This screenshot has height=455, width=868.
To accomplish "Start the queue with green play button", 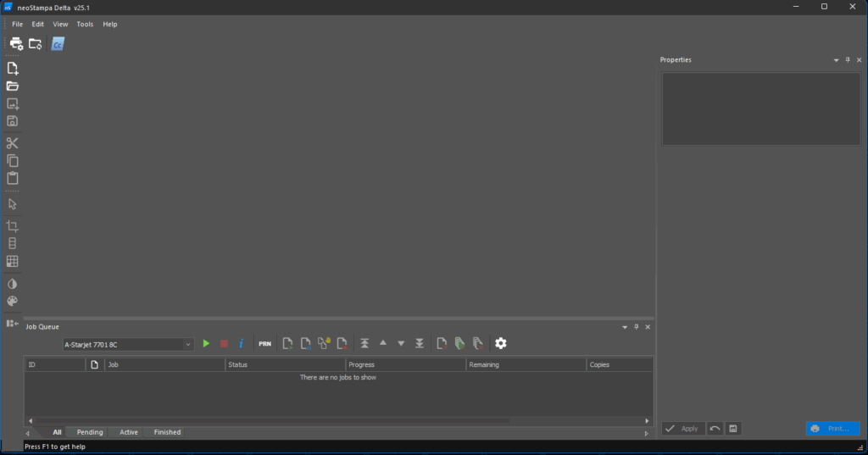I will tap(206, 344).
